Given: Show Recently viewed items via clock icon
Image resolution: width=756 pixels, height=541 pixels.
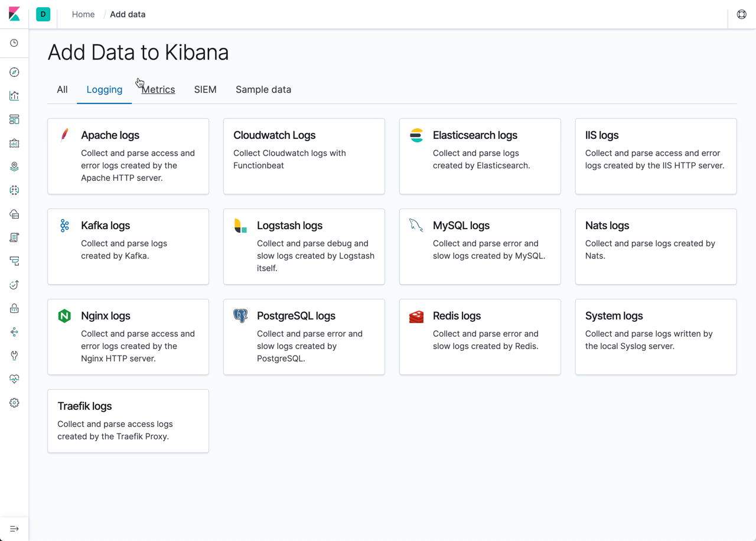Looking at the screenshot, I should [x=14, y=43].
